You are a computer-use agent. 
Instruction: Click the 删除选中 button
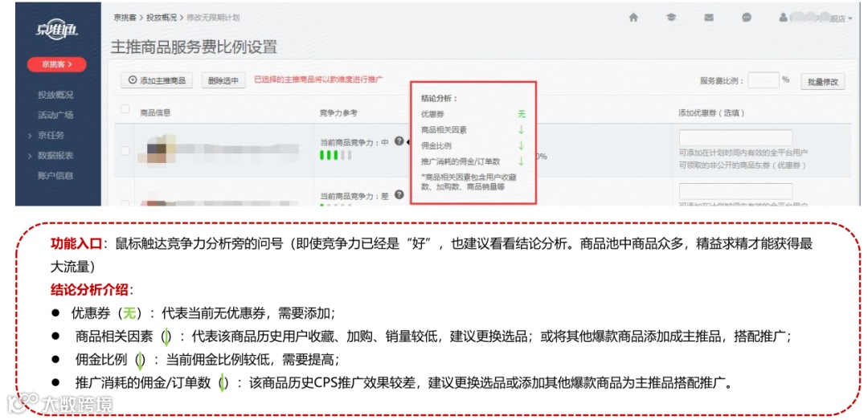point(223,80)
